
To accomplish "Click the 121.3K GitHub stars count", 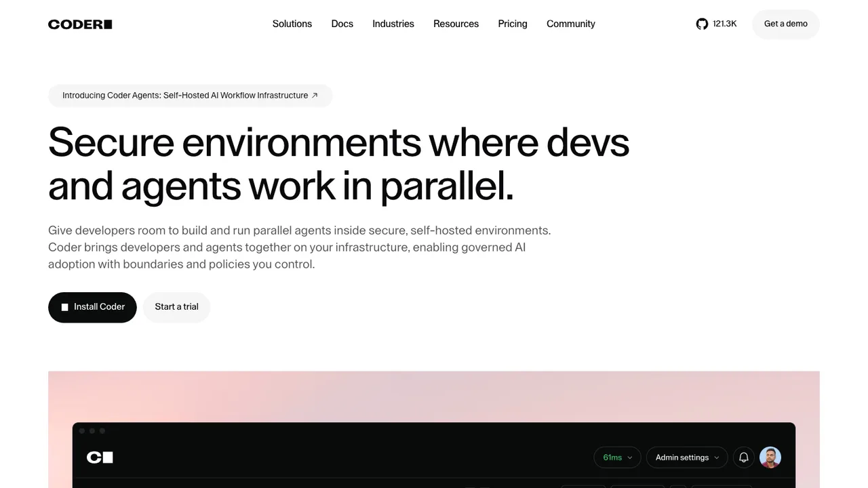I will (725, 24).
